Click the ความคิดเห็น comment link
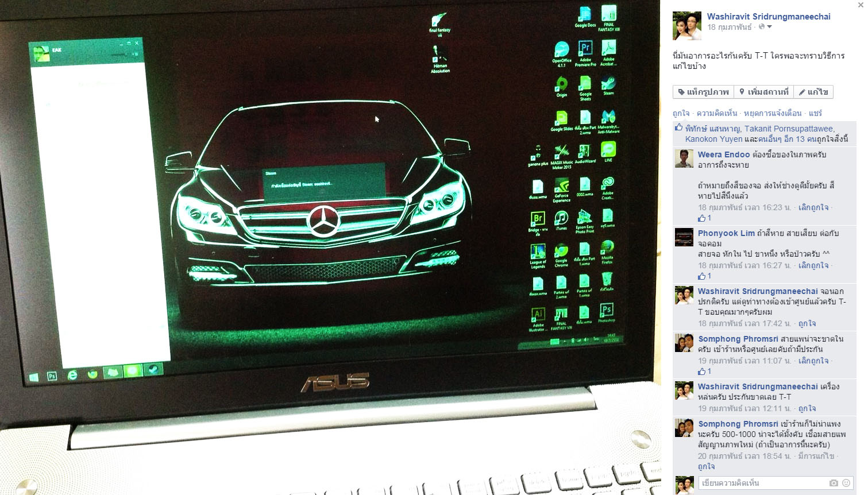 point(717,113)
